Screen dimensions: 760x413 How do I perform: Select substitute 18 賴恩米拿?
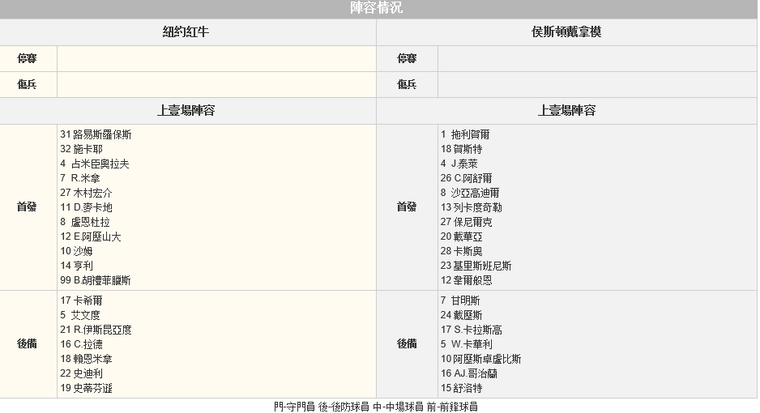point(86,359)
